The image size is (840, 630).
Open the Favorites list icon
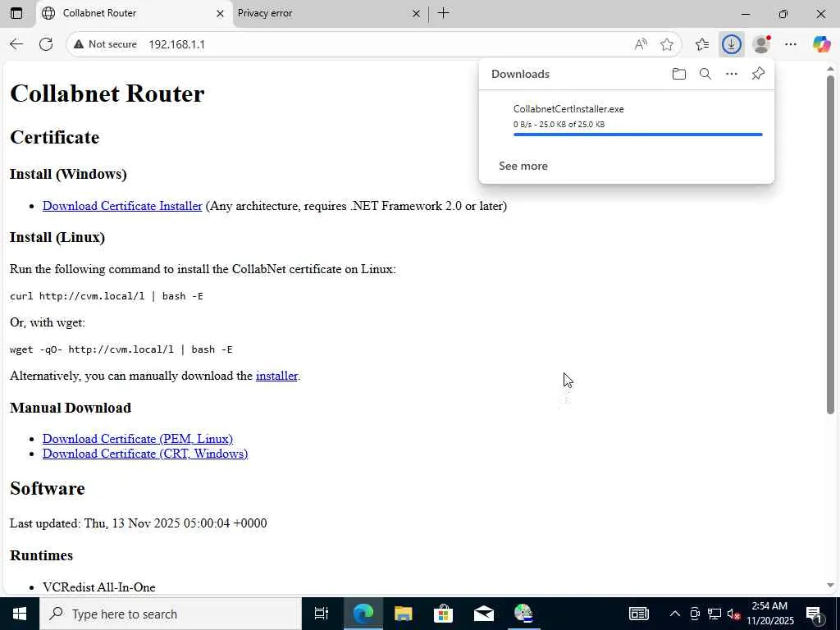(702, 44)
